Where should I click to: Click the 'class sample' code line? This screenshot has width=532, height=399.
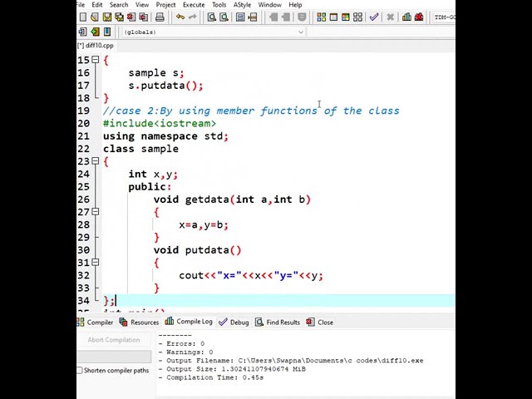point(140,149)
